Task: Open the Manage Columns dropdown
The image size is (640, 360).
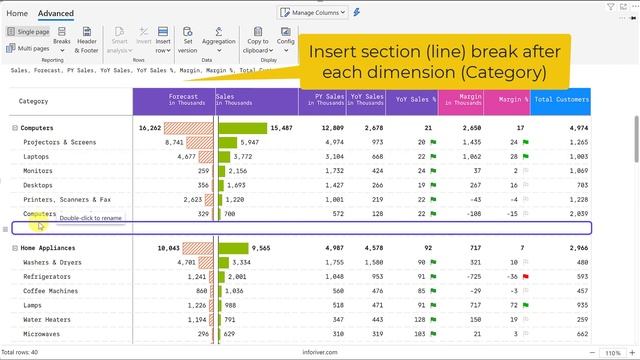Action: point(313,13)
